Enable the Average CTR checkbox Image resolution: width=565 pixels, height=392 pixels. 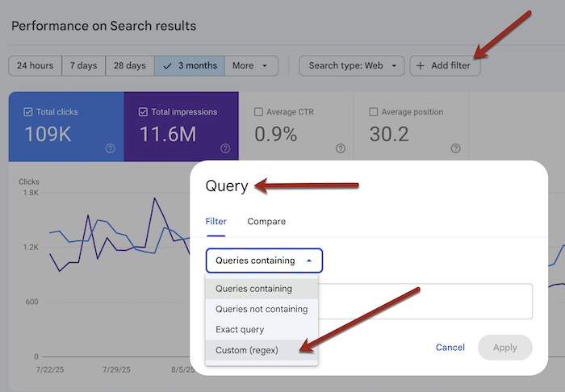258,112
